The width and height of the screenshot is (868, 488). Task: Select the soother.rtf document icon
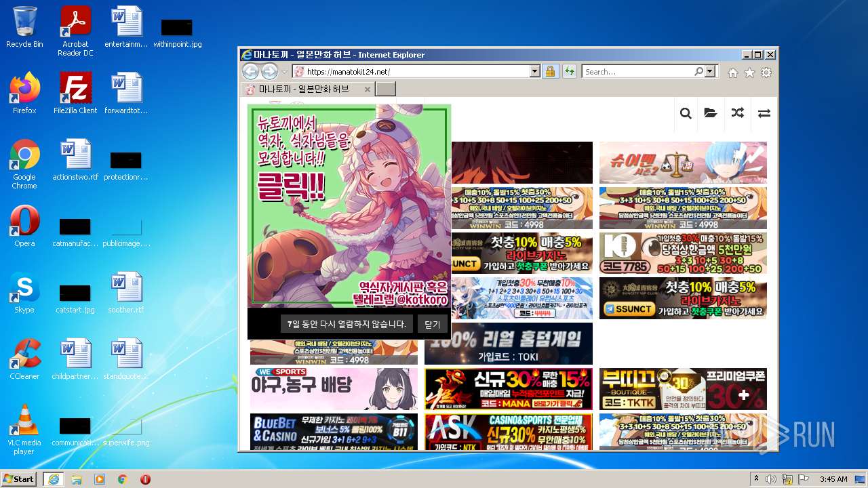[x=126, y=293]
